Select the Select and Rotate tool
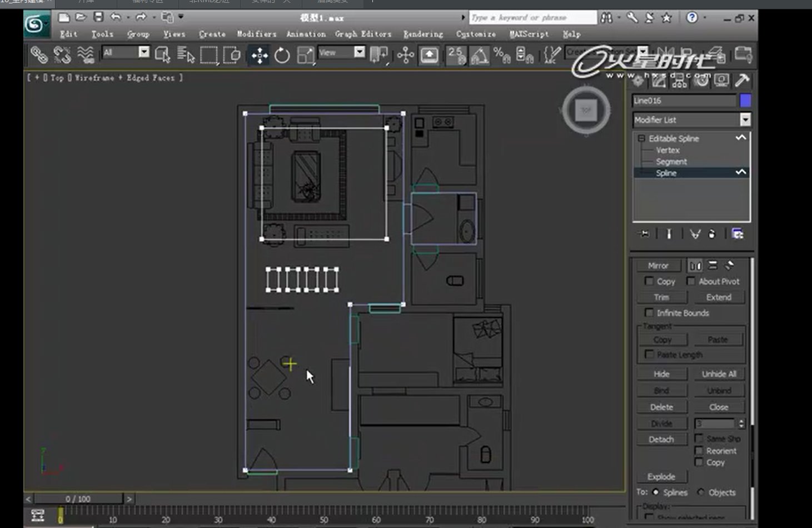 click(x=282, y=55)
